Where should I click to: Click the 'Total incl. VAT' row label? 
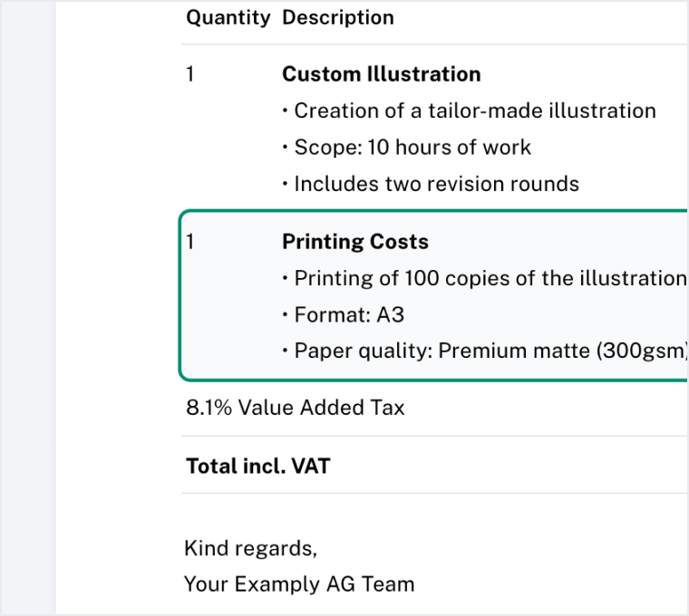[x=258, y=467]
